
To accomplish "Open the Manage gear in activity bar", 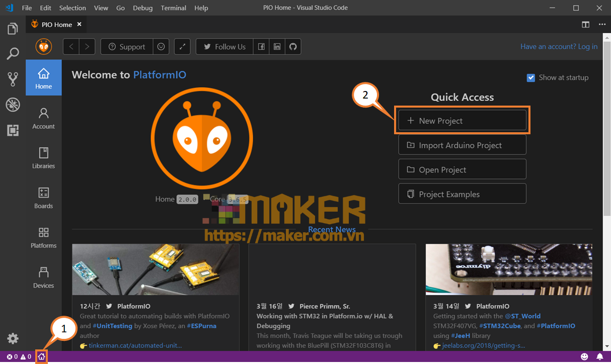I will click(x=13, y=338).
